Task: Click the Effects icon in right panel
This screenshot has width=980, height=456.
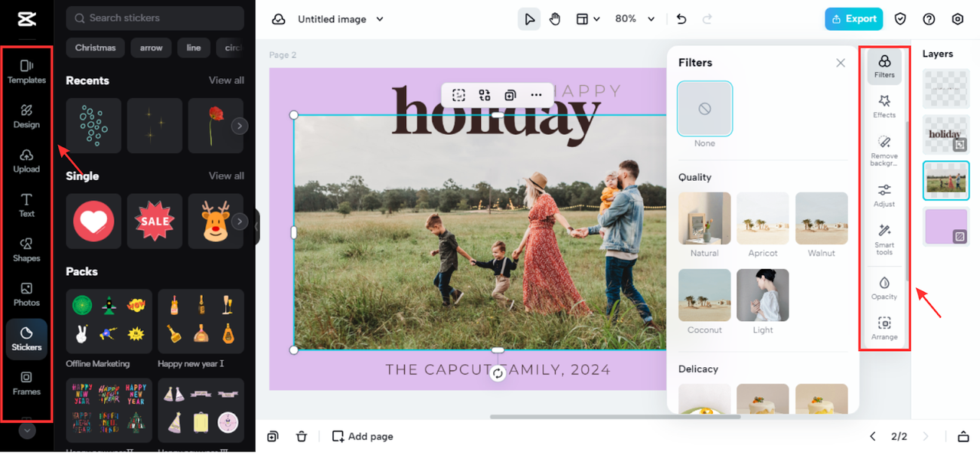Action: point(884,106)
